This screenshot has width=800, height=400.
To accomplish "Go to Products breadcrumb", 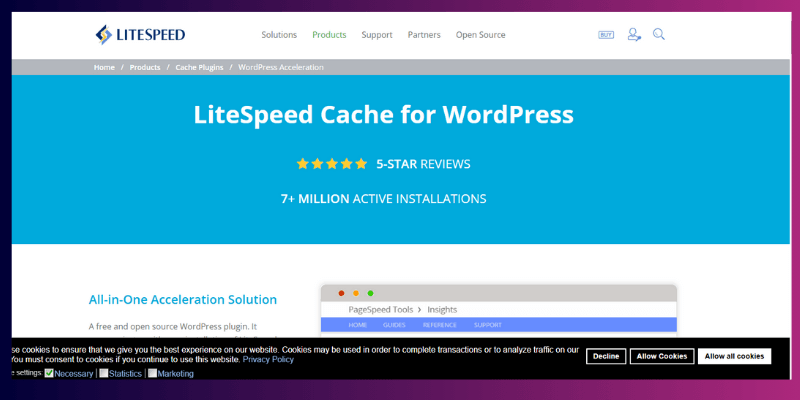I will (x=145, y=67).
